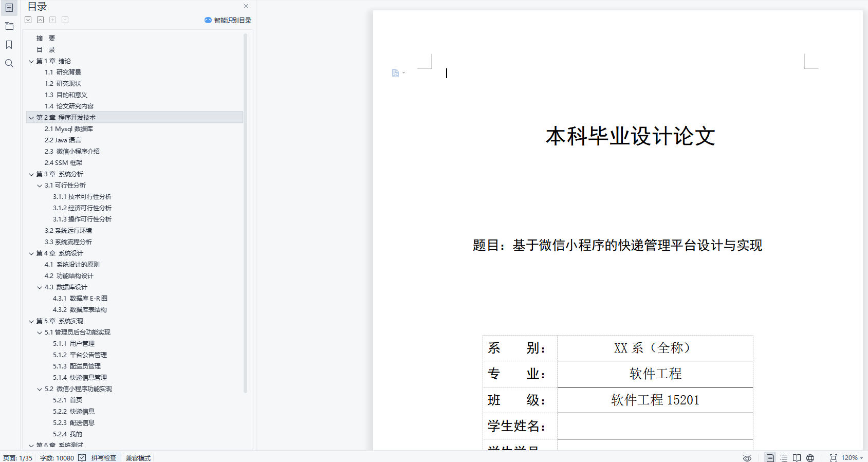
Task: Jump to 2.2 Java 语言
Action: click(x=63, y=140)
